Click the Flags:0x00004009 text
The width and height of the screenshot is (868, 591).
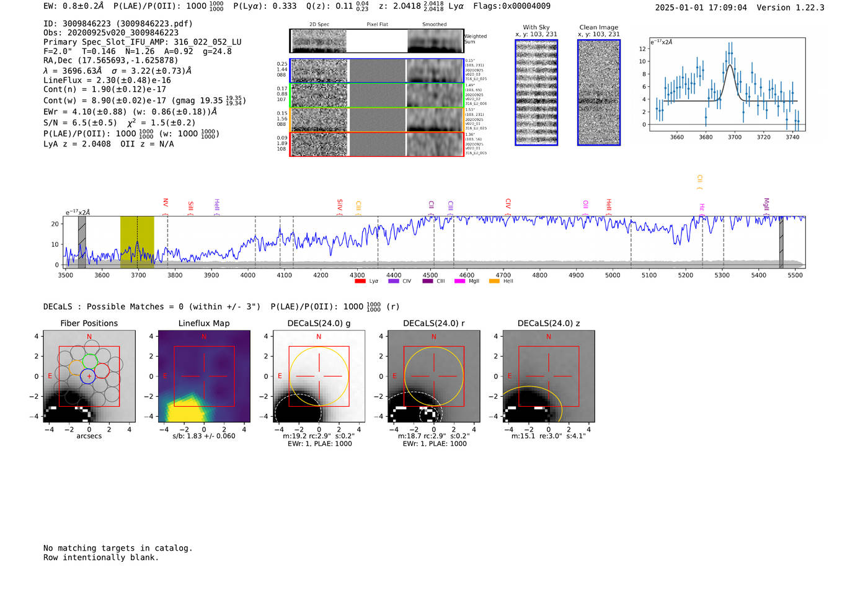[511, 6]
